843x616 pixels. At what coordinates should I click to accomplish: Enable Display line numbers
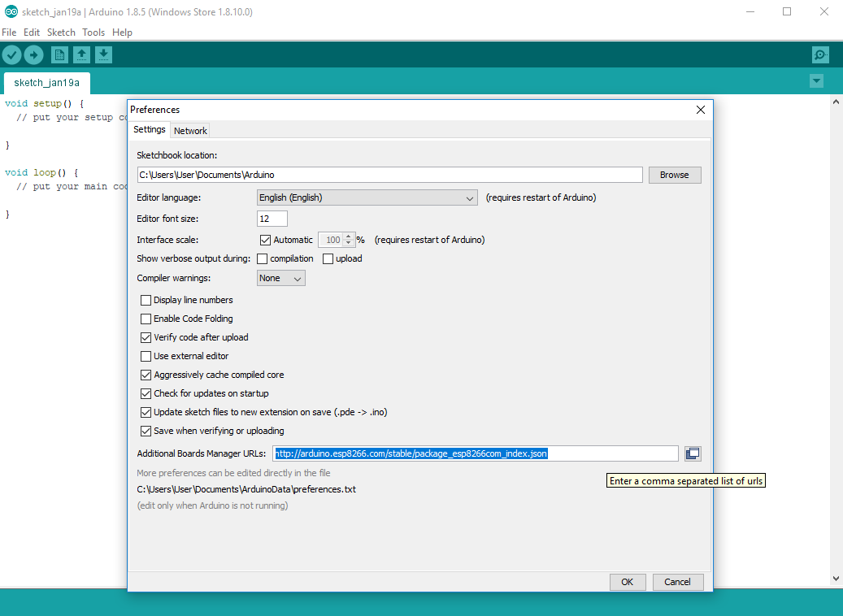pyautogui.click(x=146, y=300)
